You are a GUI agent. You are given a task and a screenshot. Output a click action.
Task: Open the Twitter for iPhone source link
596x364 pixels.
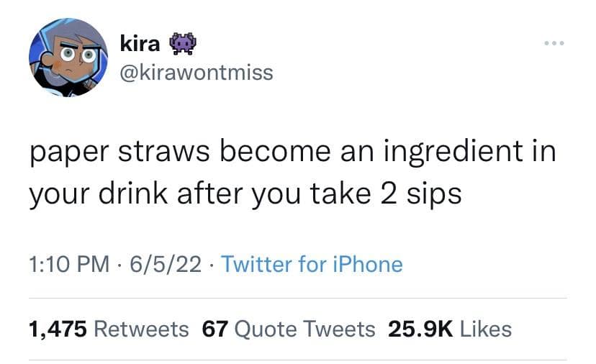click(311, 265)
